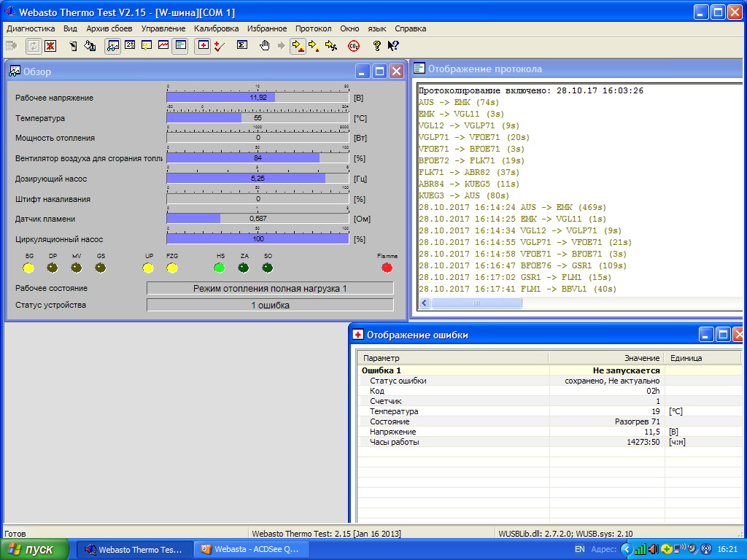
Task: Click the red cross icon in Отображение ошибки title
Action: [357, 335]
